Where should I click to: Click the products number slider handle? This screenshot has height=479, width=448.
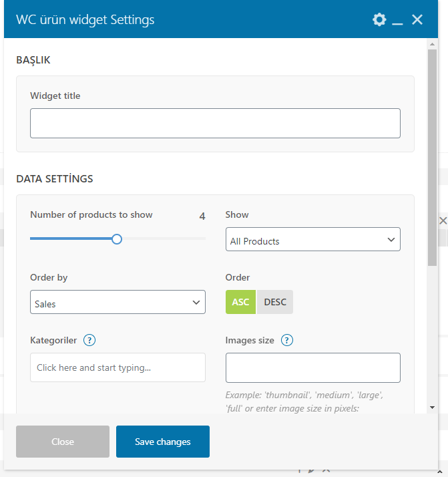[117, 238]
